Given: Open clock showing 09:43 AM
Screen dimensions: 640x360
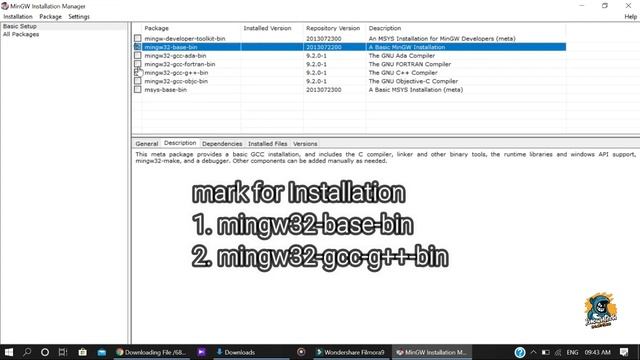Looking at the screenshot, I should click(598, 352).
